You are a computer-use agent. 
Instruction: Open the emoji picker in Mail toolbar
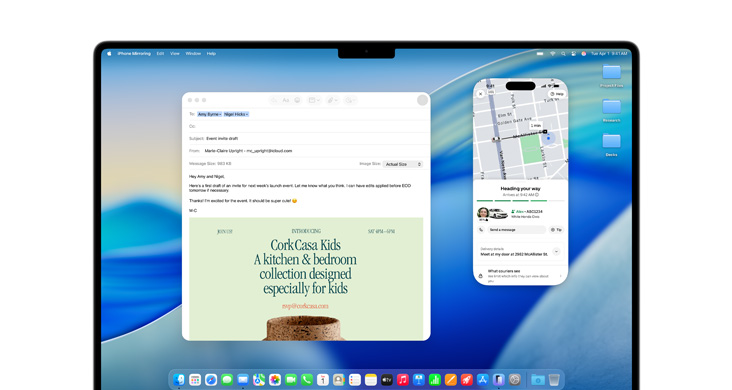[297, 100]
